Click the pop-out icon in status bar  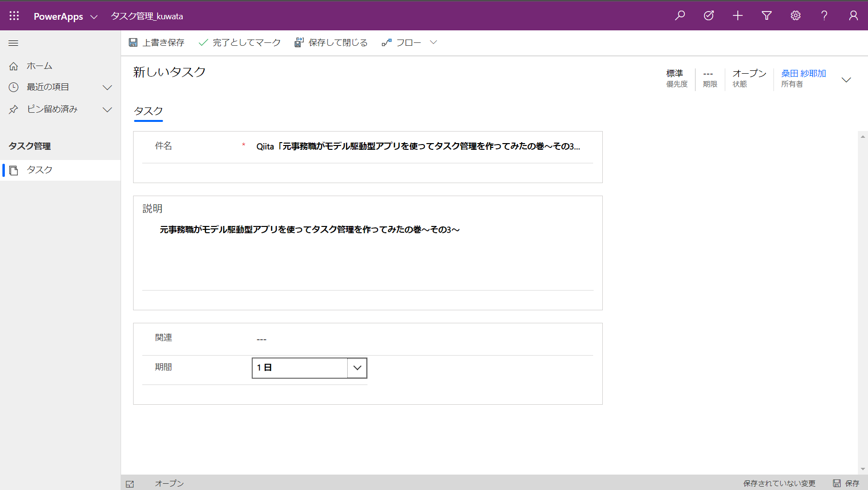(130, 484)
